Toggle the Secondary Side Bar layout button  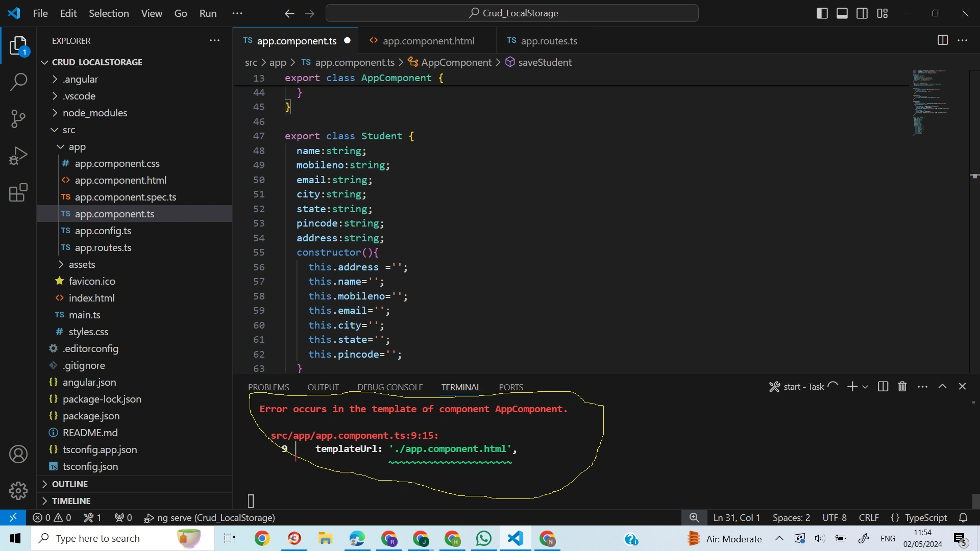tap(862, 13)
